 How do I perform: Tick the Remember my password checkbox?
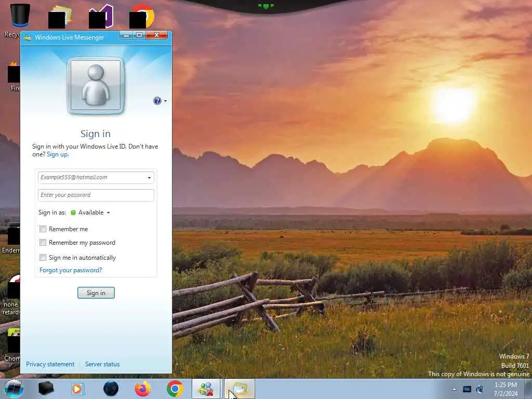click(43, 242)
